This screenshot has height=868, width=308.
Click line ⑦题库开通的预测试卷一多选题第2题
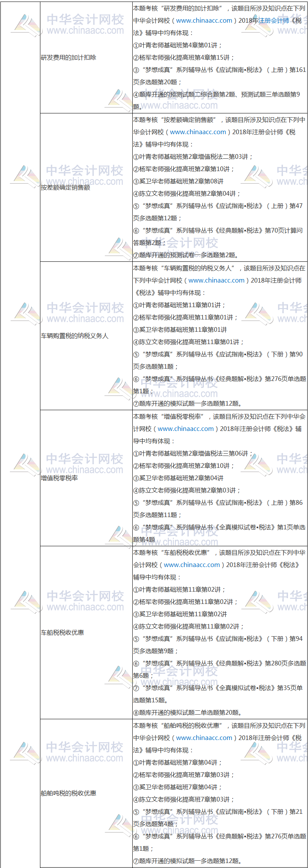(187, 255)
